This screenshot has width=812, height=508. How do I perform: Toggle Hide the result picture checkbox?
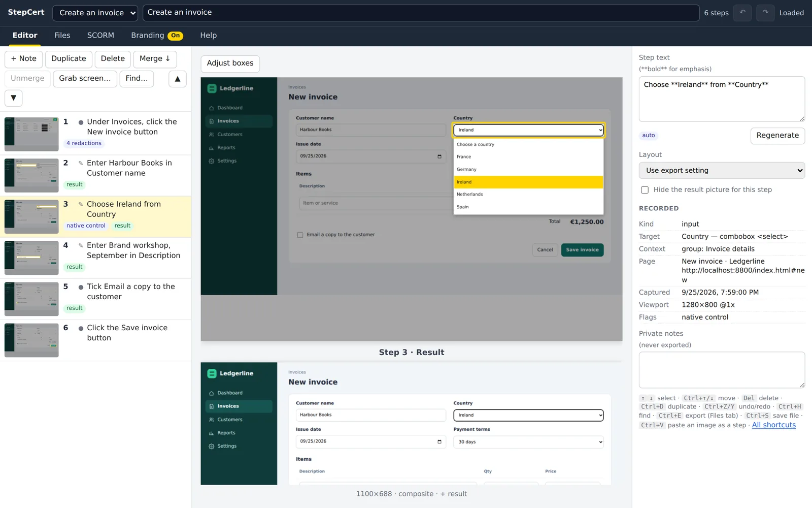pyautogui.click(x=645, y=190)
